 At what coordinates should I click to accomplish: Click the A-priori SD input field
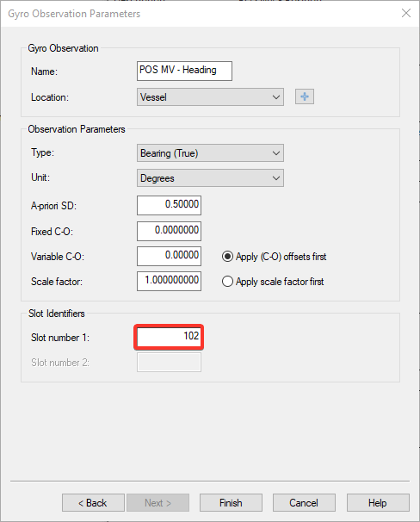(x=169, y=205)
